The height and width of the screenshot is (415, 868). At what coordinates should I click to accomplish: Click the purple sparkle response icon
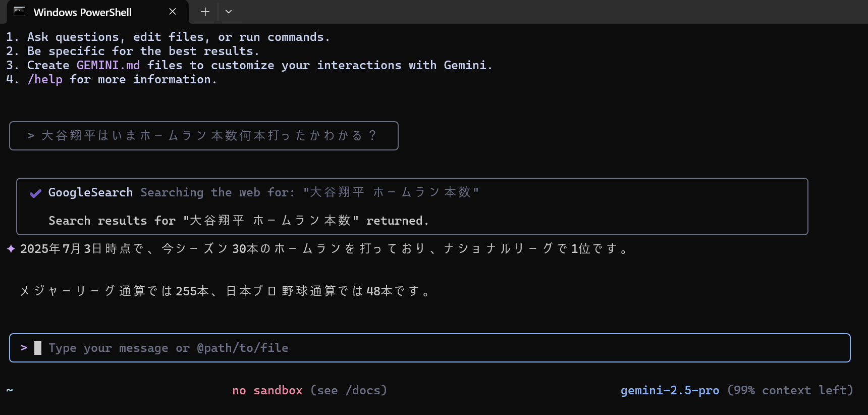[11, 248]
